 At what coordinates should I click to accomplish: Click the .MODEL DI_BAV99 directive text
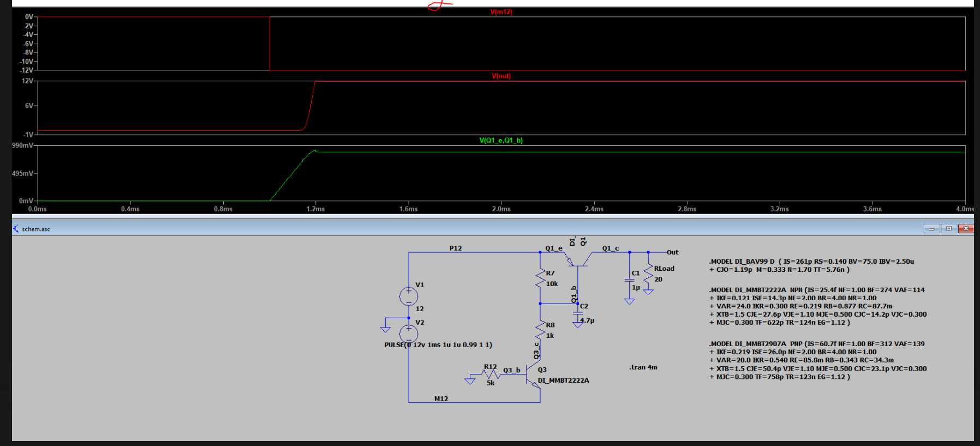coord(811,265)
